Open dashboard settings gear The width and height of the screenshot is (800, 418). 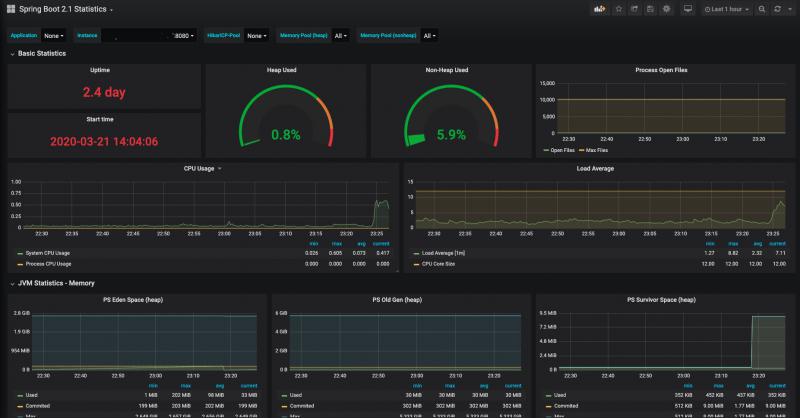666,9
